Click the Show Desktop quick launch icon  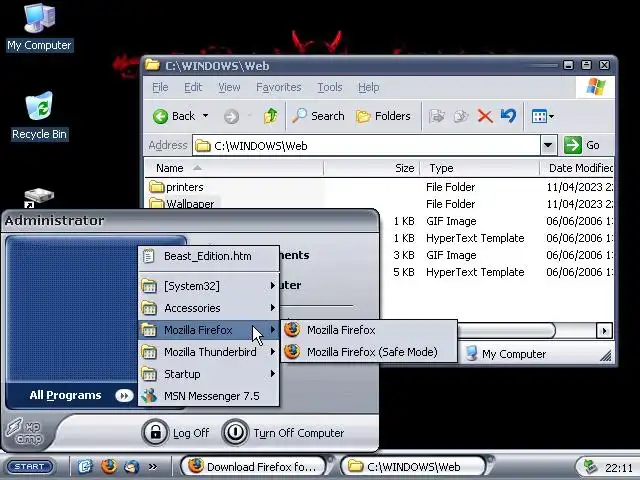85,466
